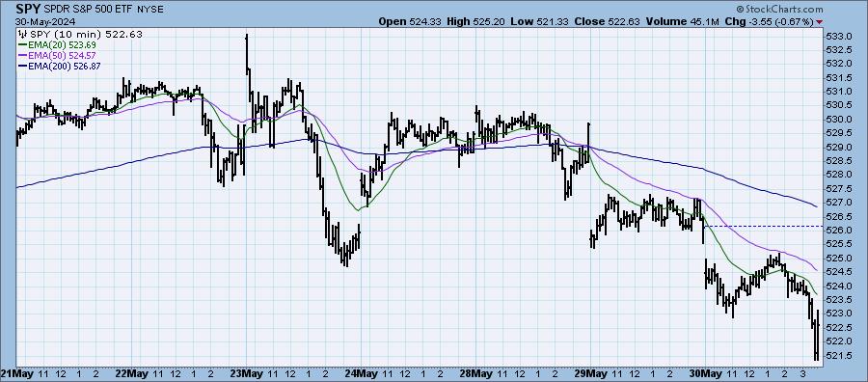Screen dimensions: 868x382
Task: Click the green EMA(20) legend line swatch
Action: point(23,44)
